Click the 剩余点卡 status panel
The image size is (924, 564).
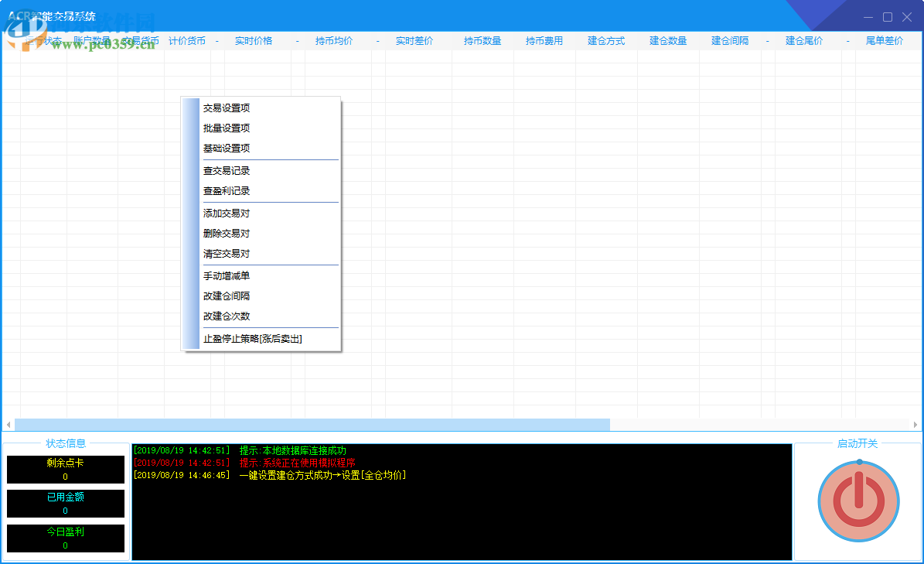coord(65,469)
